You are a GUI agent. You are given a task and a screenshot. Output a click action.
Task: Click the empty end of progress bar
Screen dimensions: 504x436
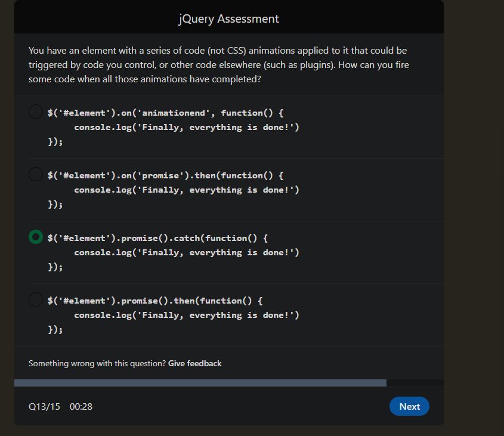(x=418, y=382)
